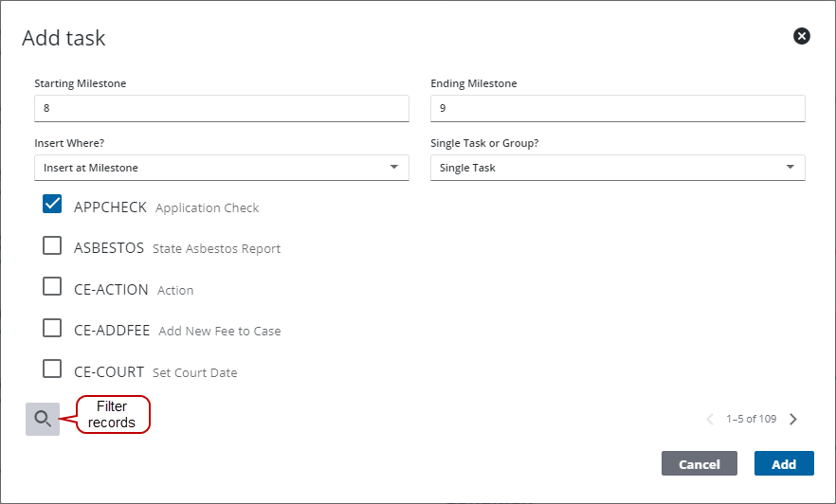Click the blue Add button
This screenshot has width=836, height=504.
point(783,464)
